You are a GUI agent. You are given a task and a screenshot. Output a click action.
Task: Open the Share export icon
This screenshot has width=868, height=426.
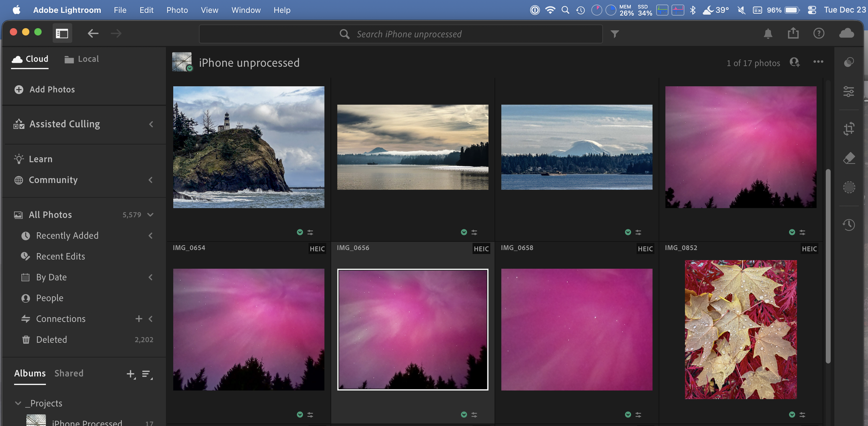tap(793, 33)
